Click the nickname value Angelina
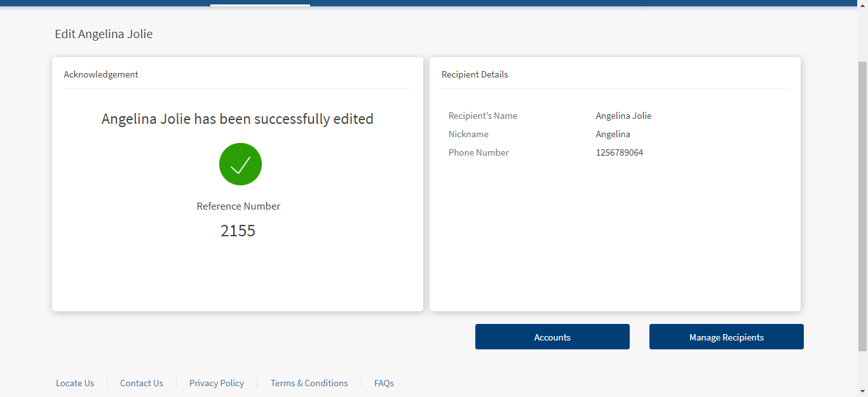868x397 pixels. 613,134
